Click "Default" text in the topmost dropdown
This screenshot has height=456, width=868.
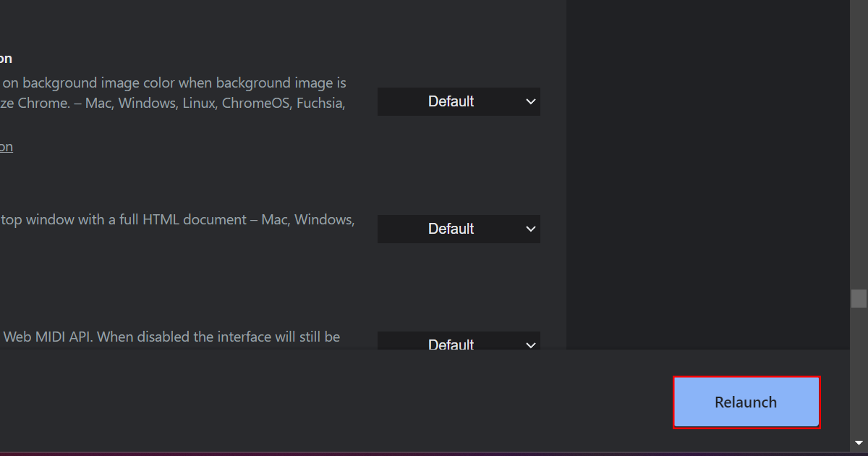[450, 101]
